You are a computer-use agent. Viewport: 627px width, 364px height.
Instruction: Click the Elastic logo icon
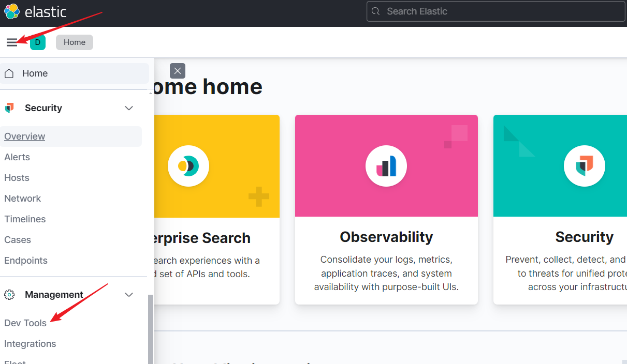click(x=12, y=11)
